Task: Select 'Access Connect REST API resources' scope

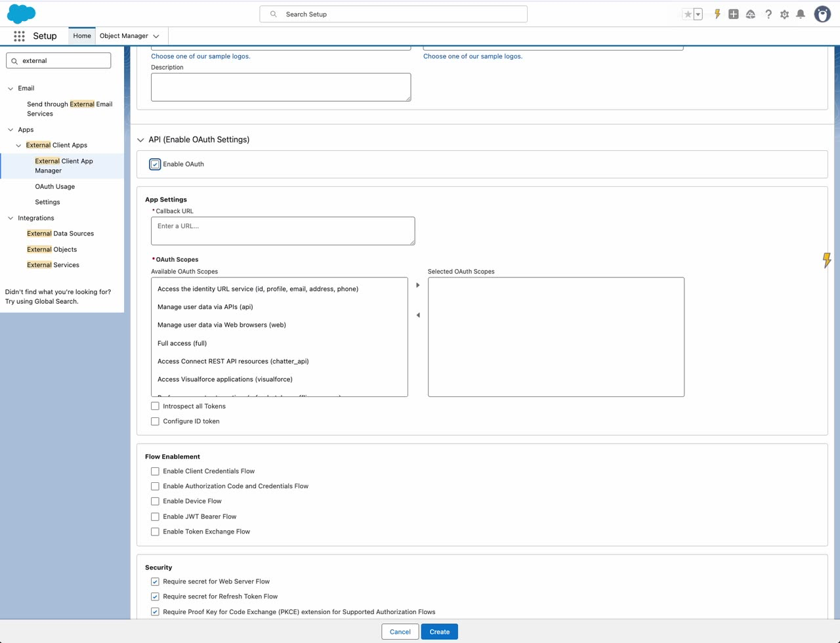Action: click(233, 362)
